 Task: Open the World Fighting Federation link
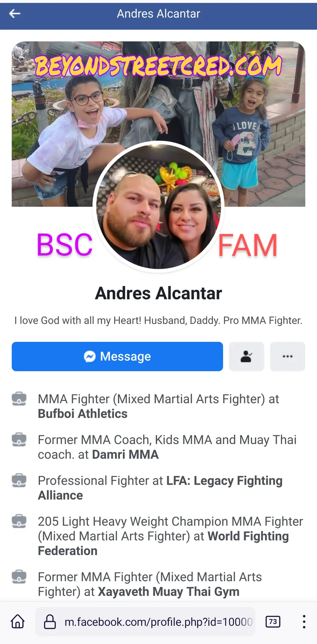[163, 543]
